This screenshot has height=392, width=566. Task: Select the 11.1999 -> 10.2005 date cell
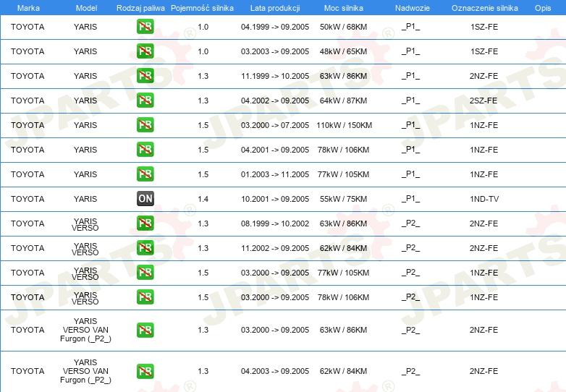(x=275, y=76)
